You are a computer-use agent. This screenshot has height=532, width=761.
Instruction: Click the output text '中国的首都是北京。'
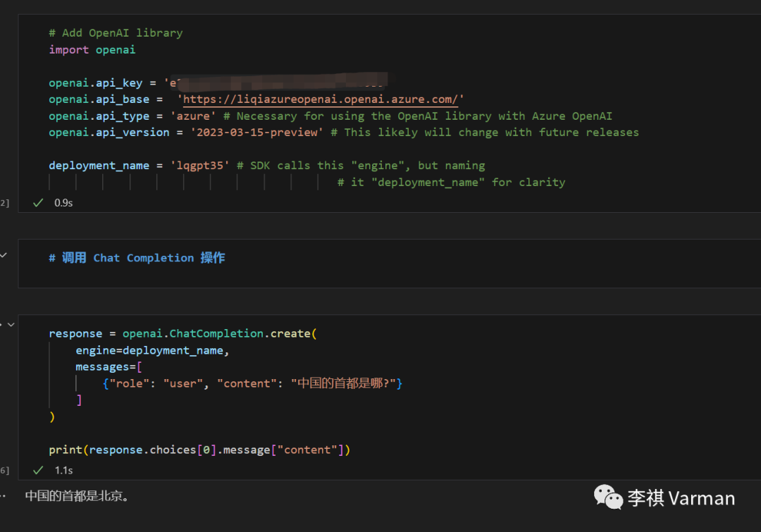coord(78,496)
